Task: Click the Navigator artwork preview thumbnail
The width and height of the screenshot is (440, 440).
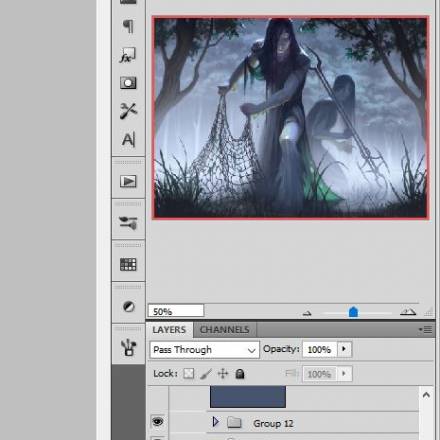Action: point(290,118)
